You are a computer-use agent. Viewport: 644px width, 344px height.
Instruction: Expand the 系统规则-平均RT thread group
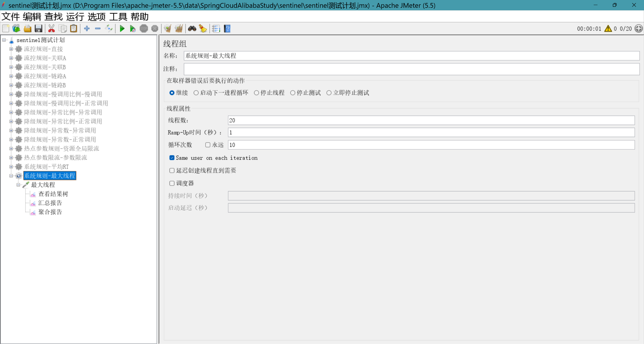point(11,167)
